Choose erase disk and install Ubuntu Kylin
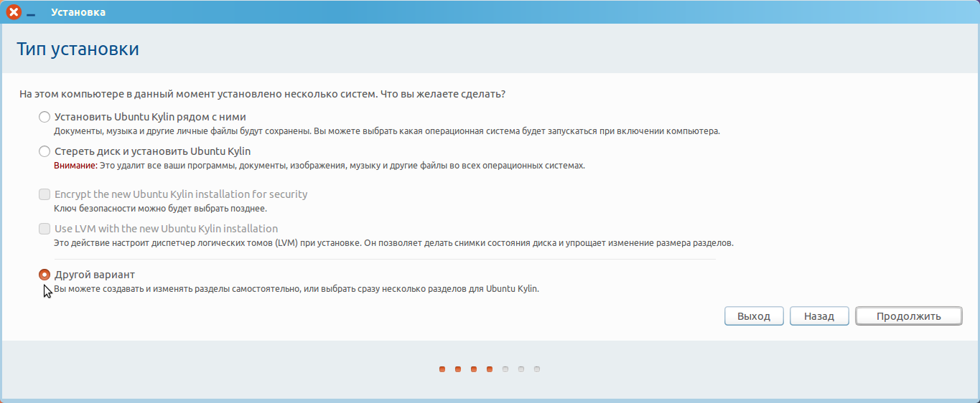 tap(45, 151)
